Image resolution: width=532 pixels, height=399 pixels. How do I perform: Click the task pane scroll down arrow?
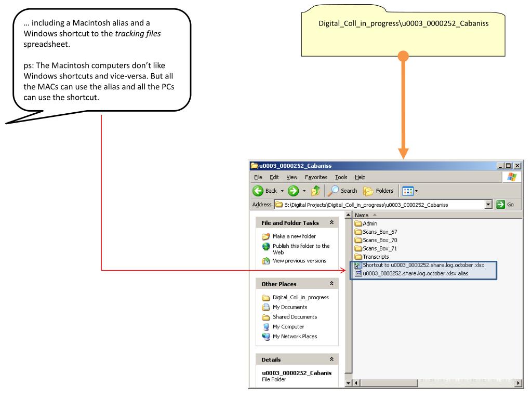[x=348, y=383]
